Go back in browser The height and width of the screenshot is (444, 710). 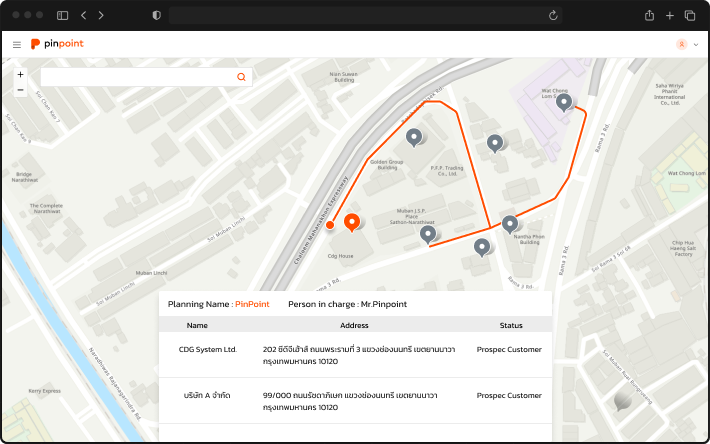pyautogui.click(x=84, y=15)
